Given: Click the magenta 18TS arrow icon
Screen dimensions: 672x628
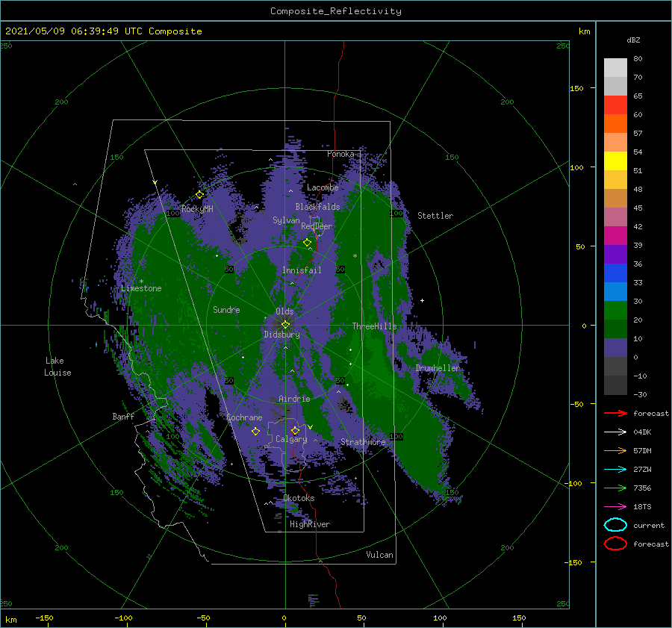Looking at the screenshot, I should coord(615,507).
